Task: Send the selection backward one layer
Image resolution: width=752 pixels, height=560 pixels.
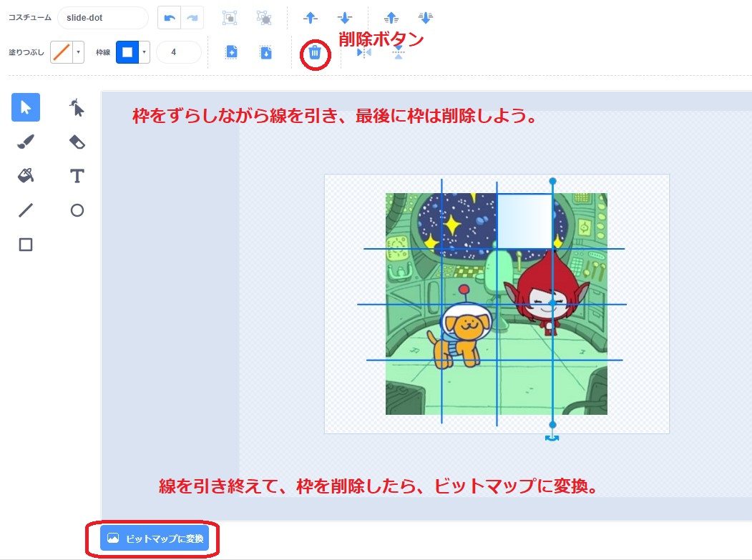Action: 344,18
